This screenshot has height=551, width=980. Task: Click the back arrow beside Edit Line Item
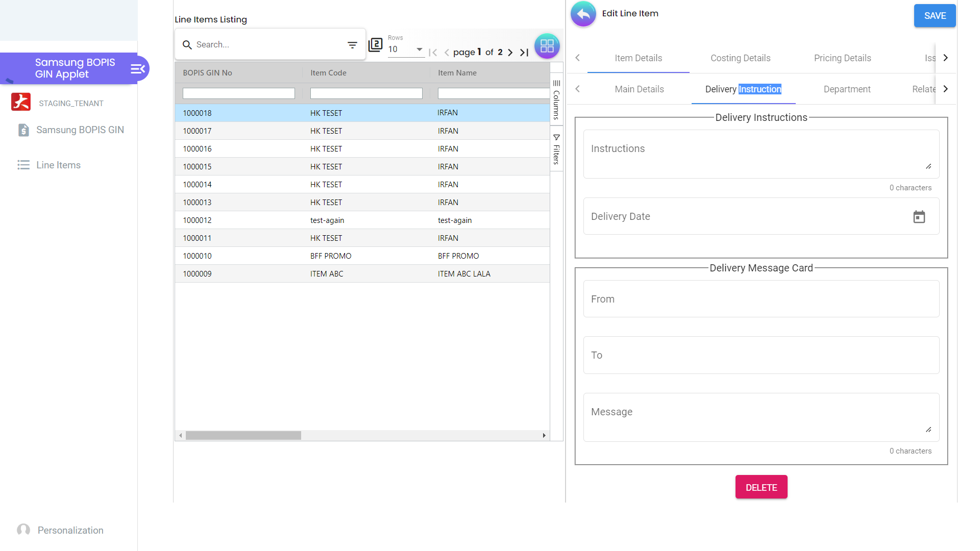tap(583, 14)
